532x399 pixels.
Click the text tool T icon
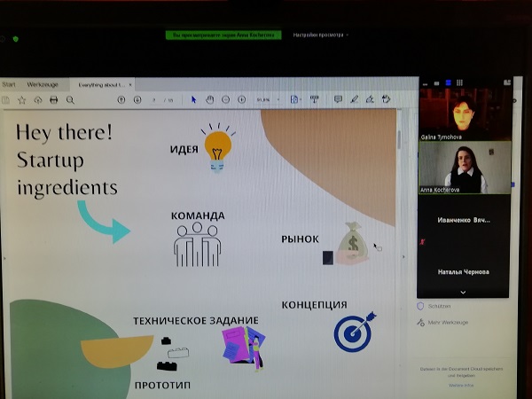[315, 99]
